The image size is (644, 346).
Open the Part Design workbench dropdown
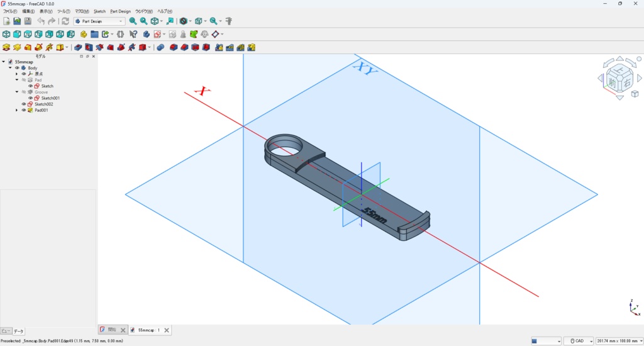pyautogui.click(x=99, y=21)
